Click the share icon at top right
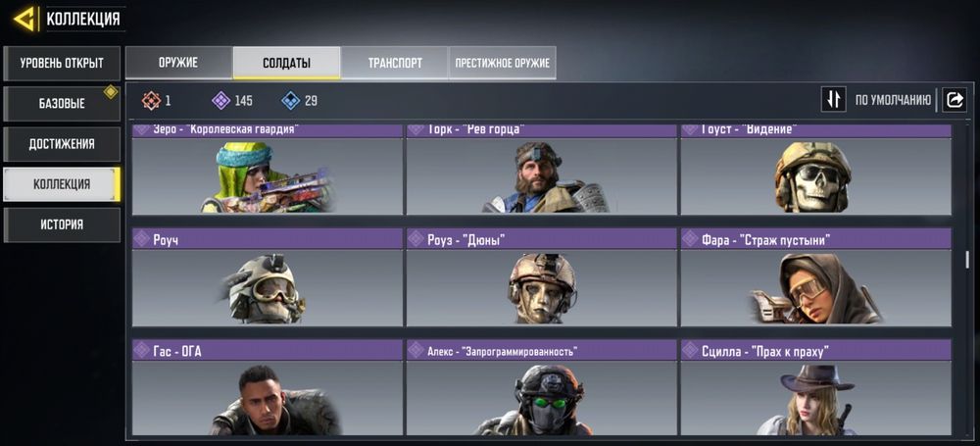The image size is (980, 446). [955, 100]
